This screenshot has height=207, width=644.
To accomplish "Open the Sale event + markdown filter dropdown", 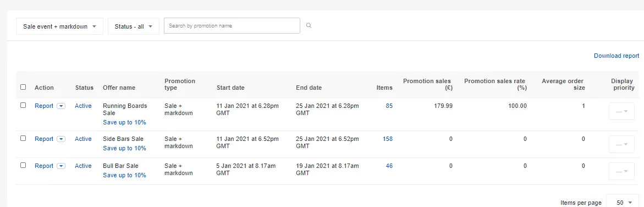I will 59,26.
